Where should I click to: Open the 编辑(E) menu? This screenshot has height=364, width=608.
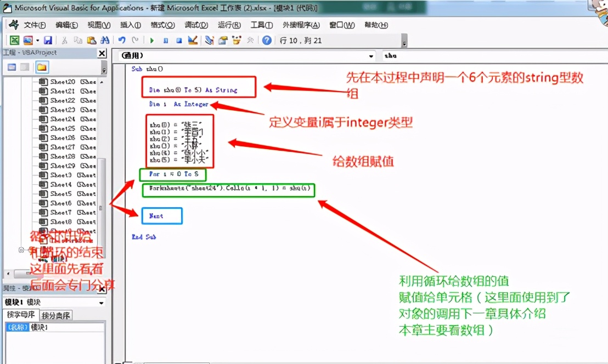67,25
